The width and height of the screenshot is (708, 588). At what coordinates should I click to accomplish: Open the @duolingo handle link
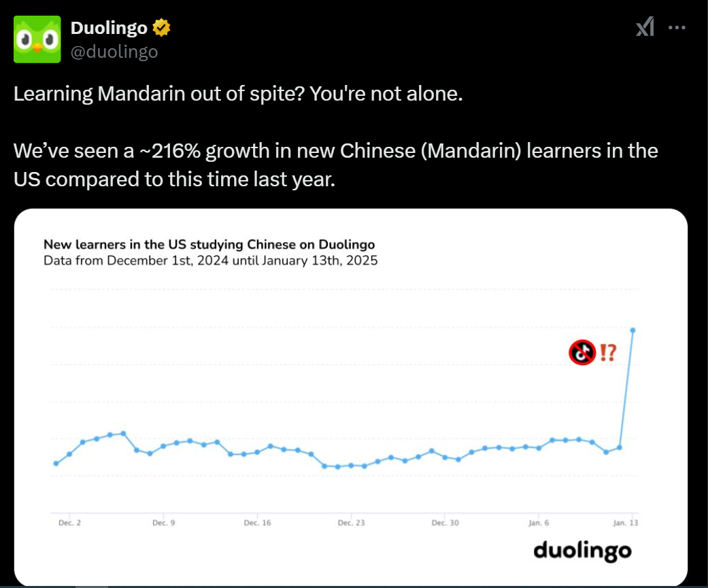click(x=114, y=52)
